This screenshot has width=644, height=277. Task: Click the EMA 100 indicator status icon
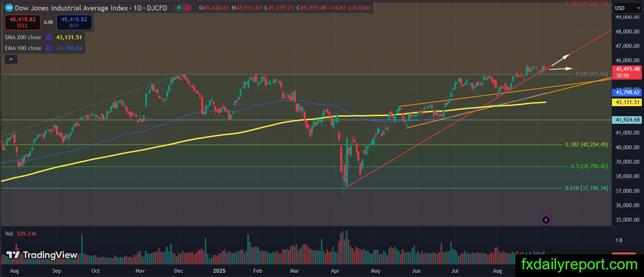click(49, 48)
